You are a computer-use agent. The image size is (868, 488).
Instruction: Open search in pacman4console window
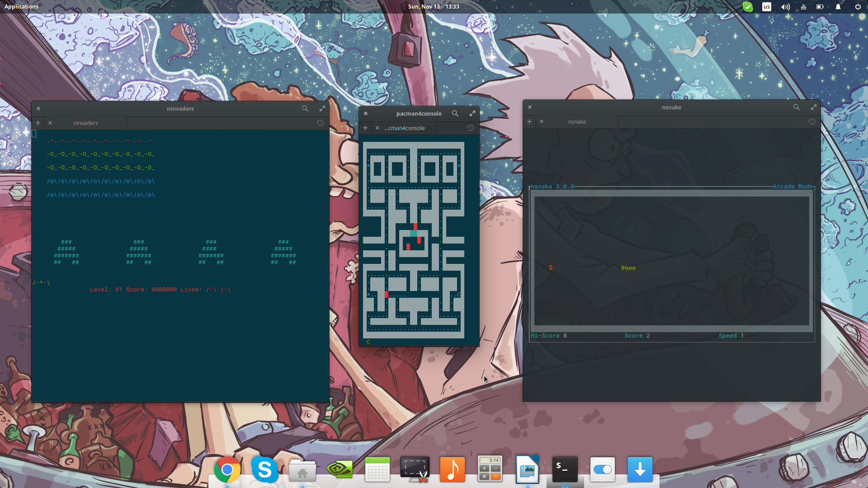point(455,113)
